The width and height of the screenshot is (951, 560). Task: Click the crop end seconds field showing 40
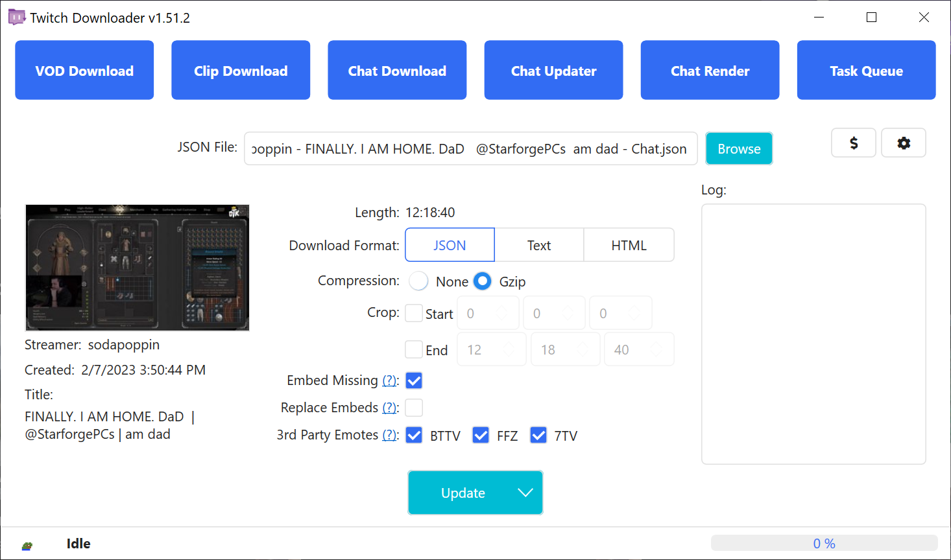[x=639, y=349]
